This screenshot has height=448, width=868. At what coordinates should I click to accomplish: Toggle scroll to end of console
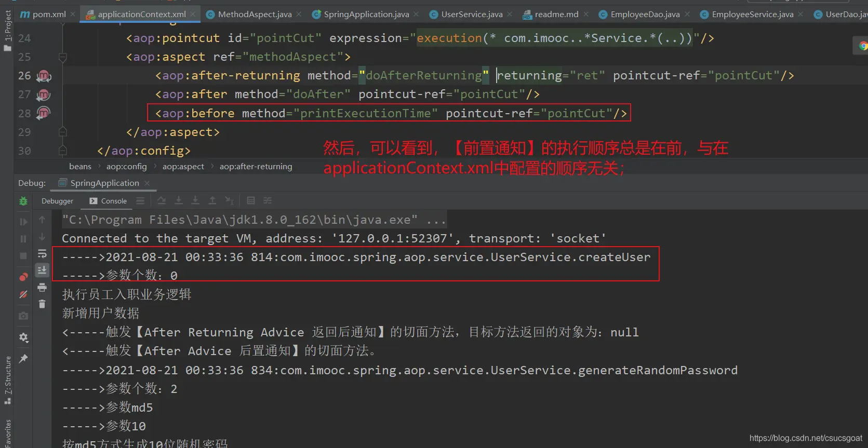coord(42,270)
